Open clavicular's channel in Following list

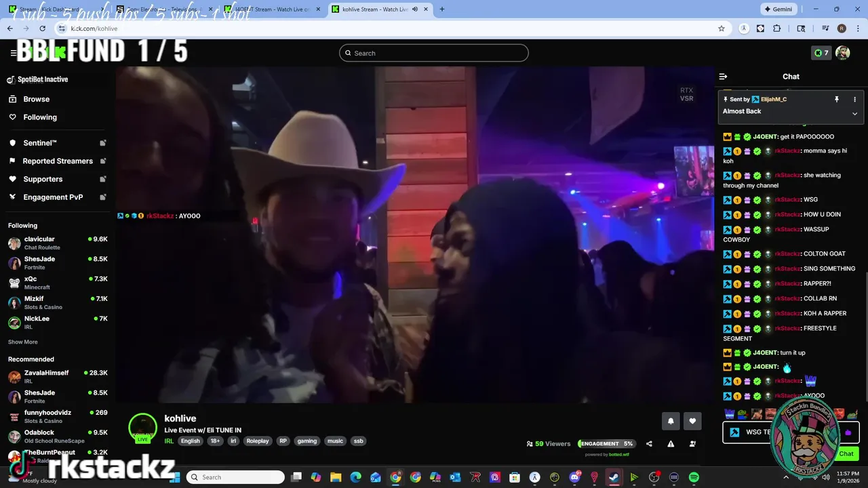(57, 243)
